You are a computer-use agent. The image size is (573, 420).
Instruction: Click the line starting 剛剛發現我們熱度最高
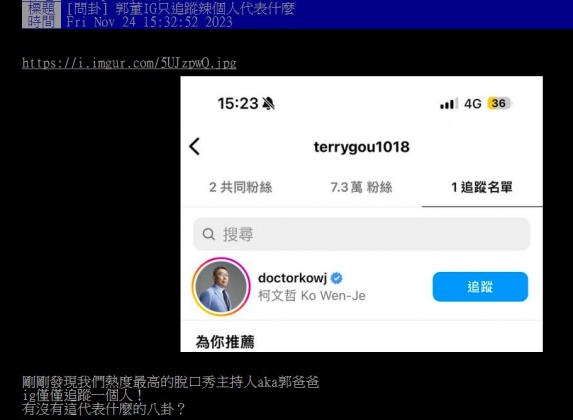[x=171, y=382]
